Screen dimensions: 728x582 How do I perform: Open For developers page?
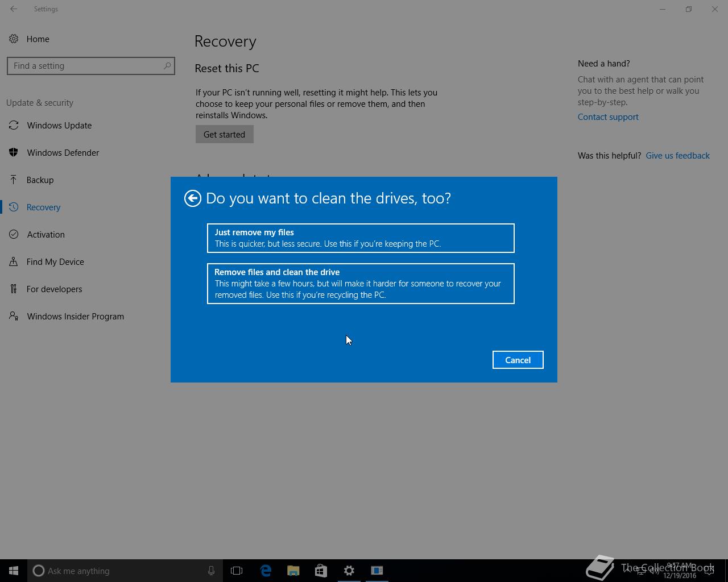tap(54, 289)
